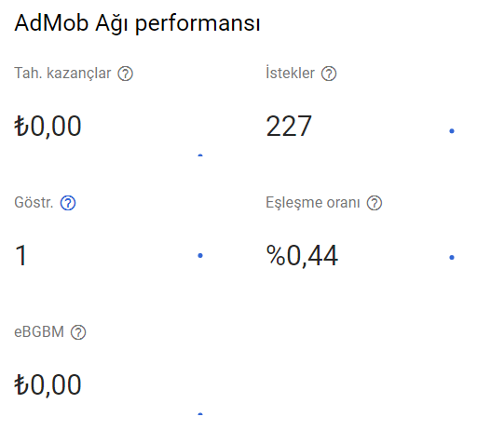Select the eBGBM ₺0,00 value

(x=48, y=385)
